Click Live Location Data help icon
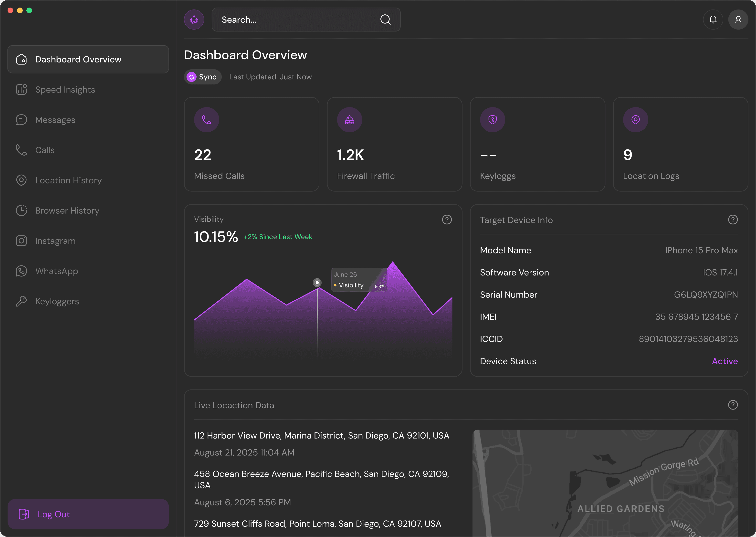 tap(733, 405)
